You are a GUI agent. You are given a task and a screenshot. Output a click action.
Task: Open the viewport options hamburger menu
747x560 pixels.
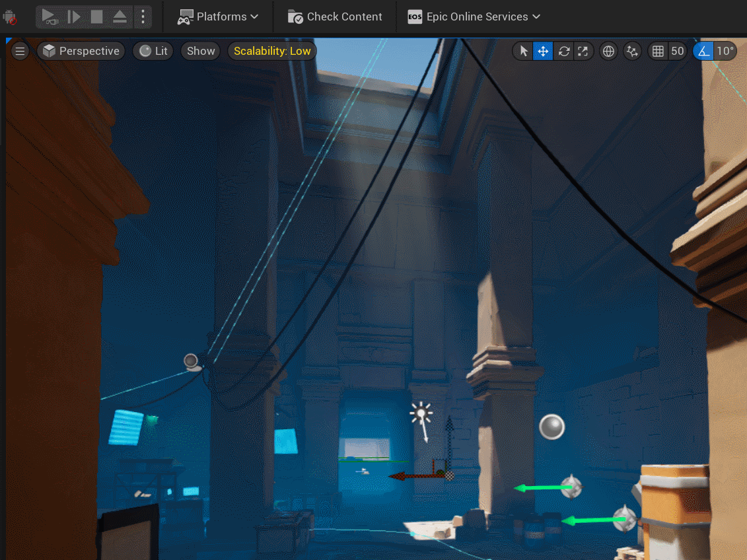pos(20,51)
